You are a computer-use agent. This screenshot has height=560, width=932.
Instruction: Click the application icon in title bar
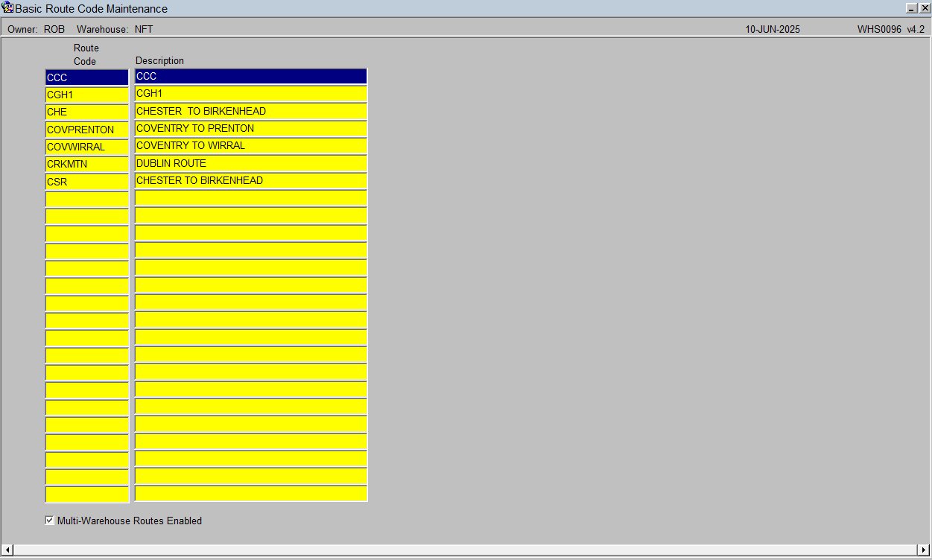coord(8,8)
